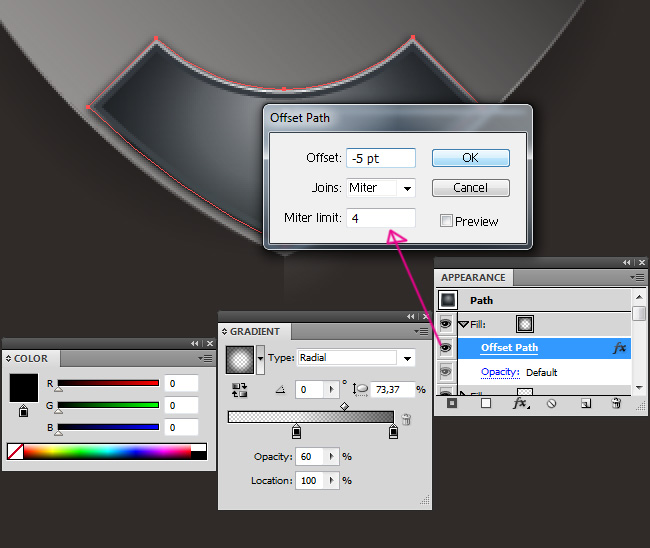Screen dimensions: 650x548
Task: Collapse the Appearance panel with double-arrow icon
Action: [x=626, y=262]
